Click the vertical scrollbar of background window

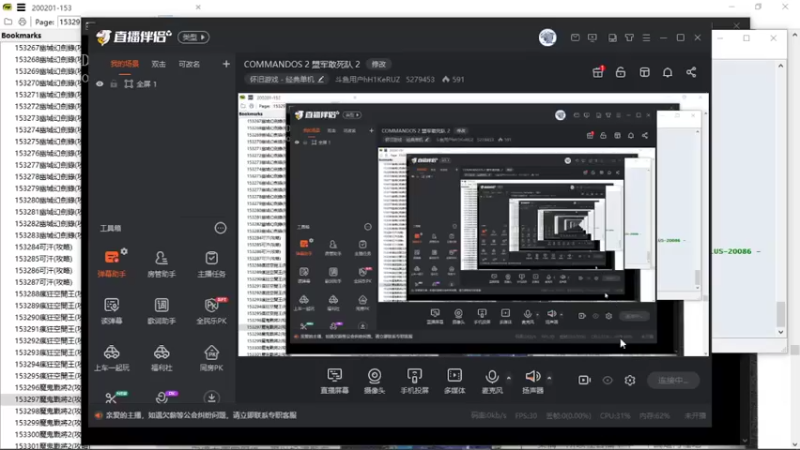[781, 199]
